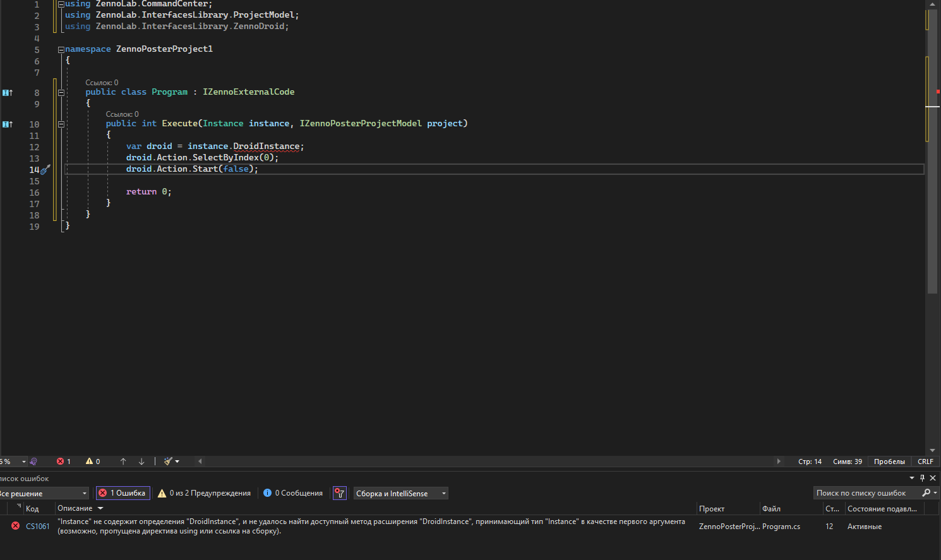The image size is (941, 560).
Task: Open the code cleanup broom icon
Action: coord(168,462)
